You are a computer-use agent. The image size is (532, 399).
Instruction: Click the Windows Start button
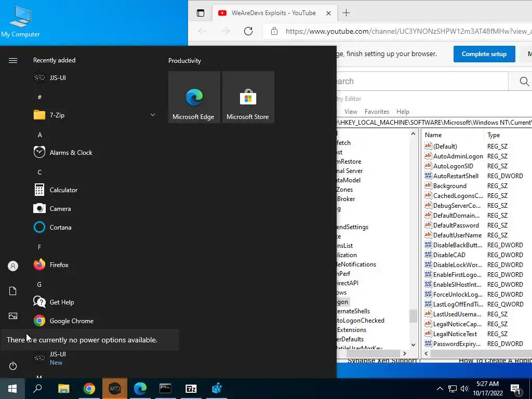[x=12, y=389]
